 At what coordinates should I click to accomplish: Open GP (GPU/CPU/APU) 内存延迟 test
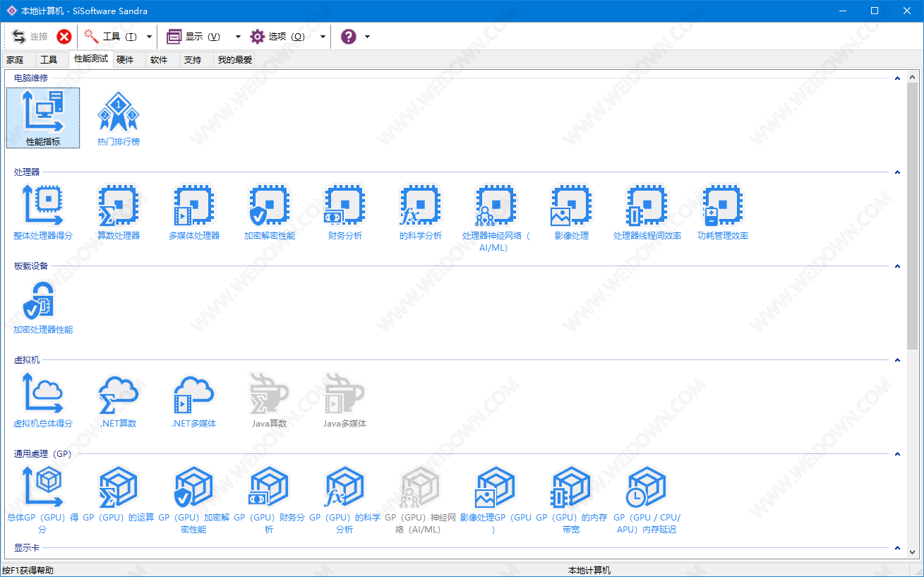647,499
